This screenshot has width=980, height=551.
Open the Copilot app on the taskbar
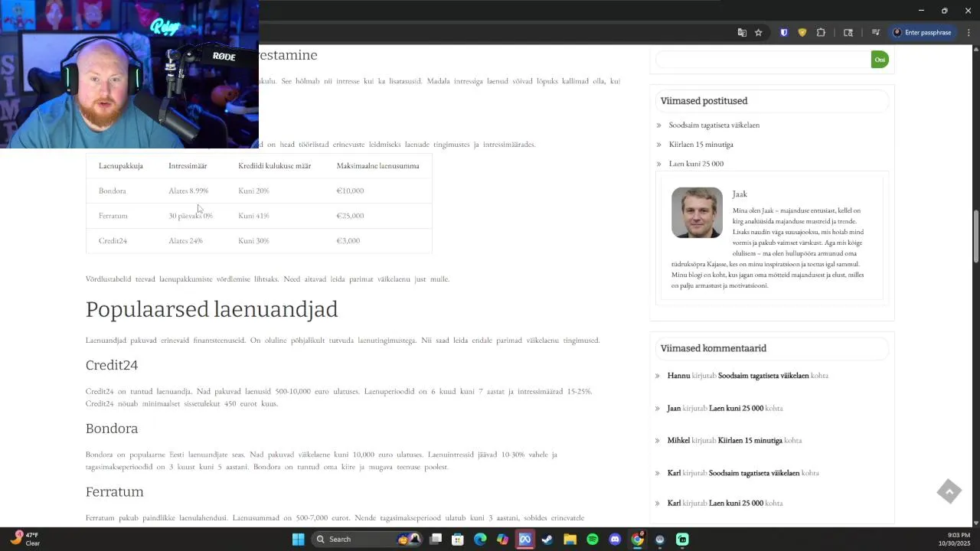click(502, 540)
